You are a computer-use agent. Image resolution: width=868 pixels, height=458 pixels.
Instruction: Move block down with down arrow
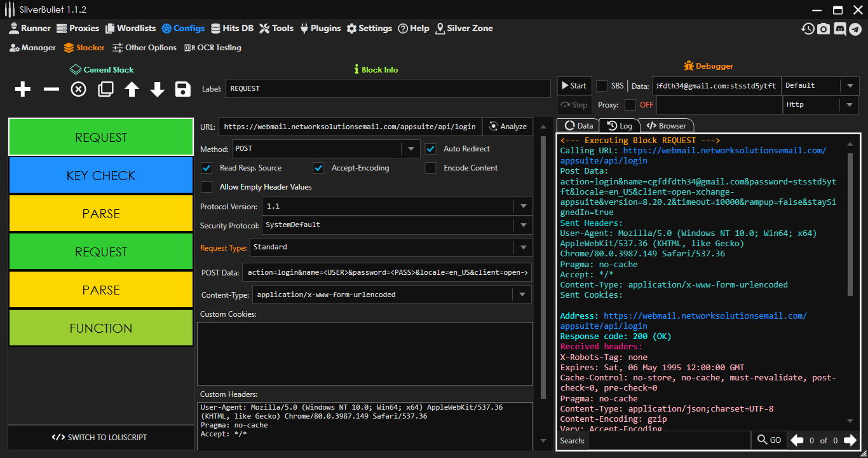[x=157, y=90]
